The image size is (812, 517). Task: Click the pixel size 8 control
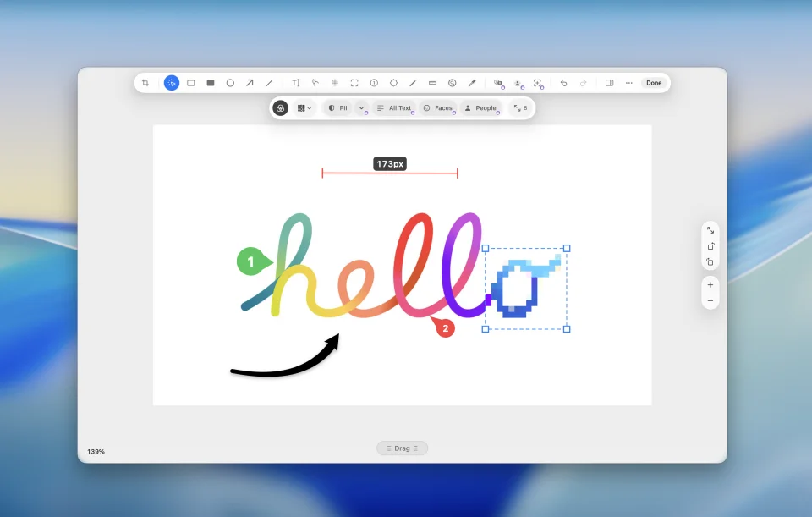click(520, 108)
